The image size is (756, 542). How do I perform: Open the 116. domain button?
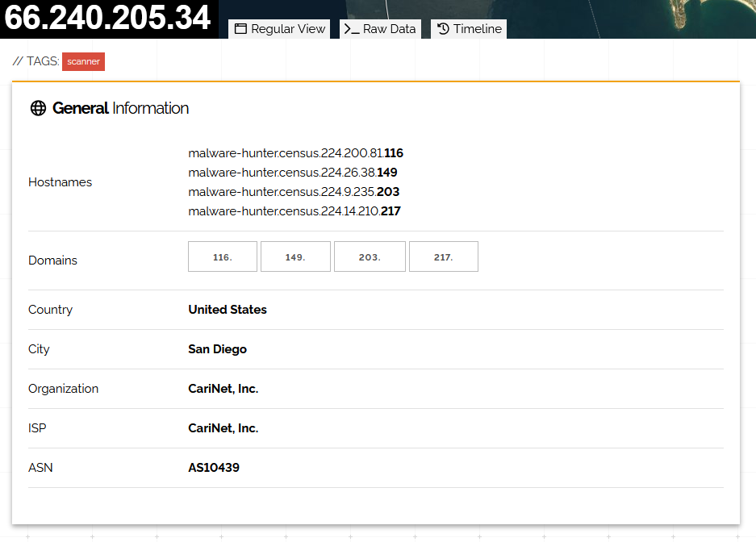coord(223,256)
